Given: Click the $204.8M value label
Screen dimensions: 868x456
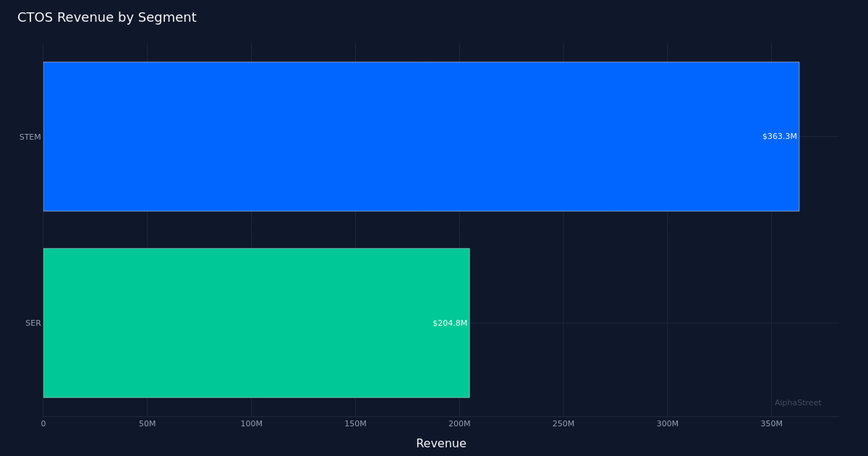Looking at the screenshot, I should pyautogui.click(x=448, y=323).
